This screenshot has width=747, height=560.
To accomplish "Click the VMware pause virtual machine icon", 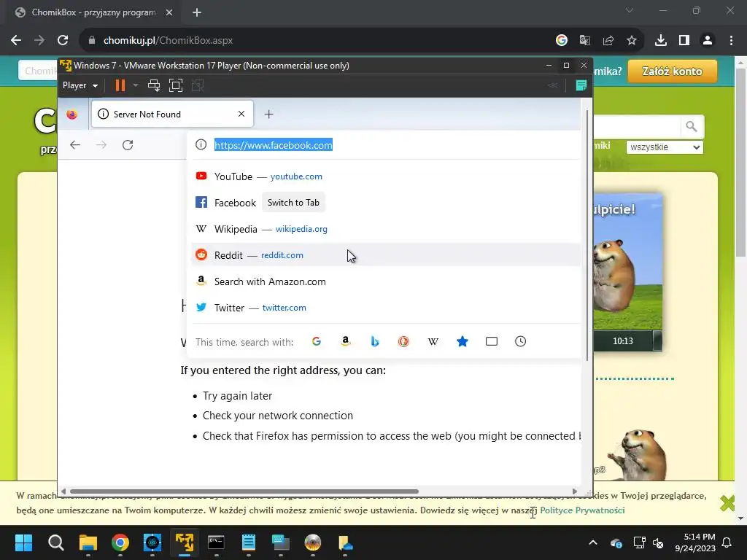I will point(120,85).
